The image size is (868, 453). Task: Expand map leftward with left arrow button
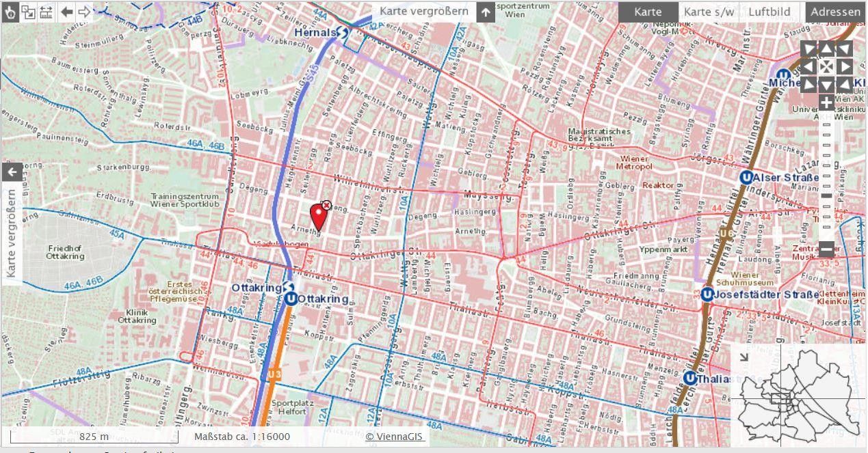coord(12,172)
